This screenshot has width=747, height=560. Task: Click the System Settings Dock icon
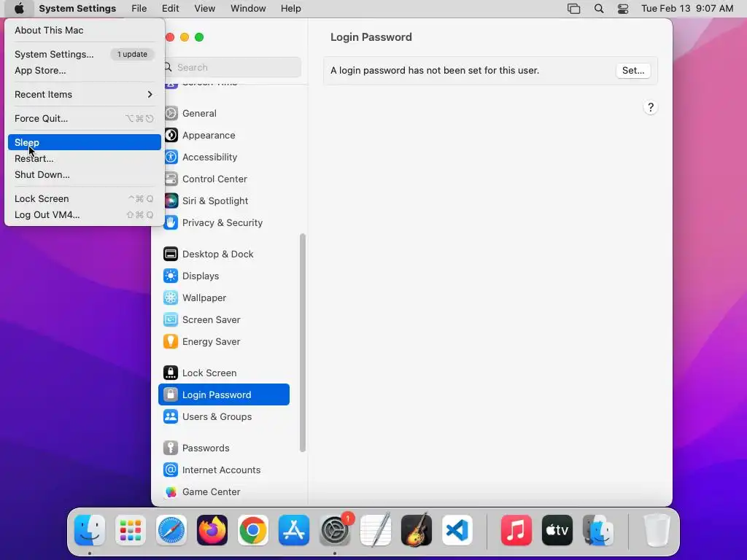(x=335, y=530)
